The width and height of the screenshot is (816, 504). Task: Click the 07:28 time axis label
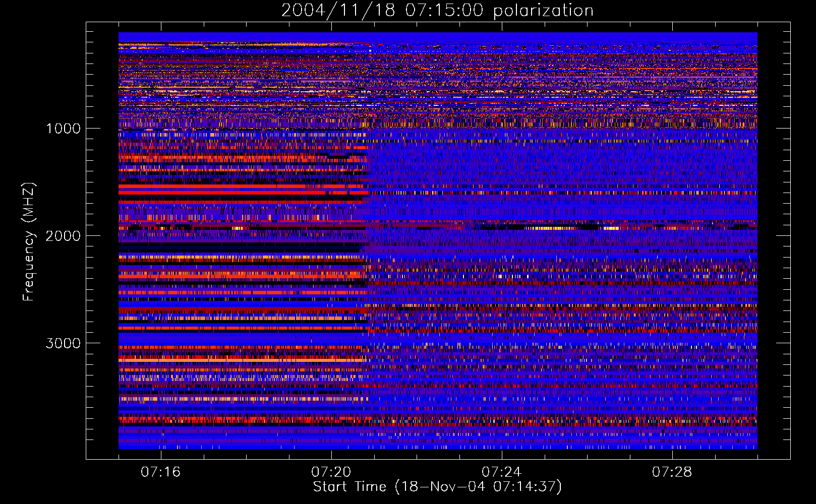(672, 472)
